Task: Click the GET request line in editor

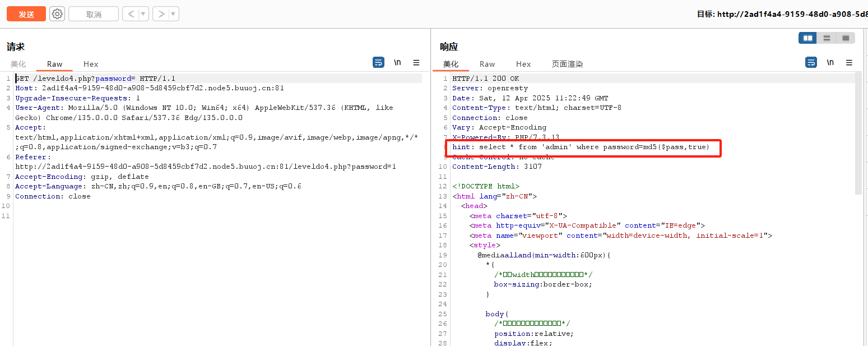Action: click(x=95, y=79)
